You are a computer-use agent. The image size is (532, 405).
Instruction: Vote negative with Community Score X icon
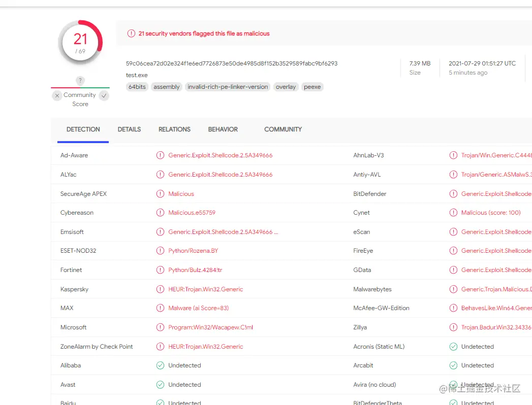coord(57,95)
